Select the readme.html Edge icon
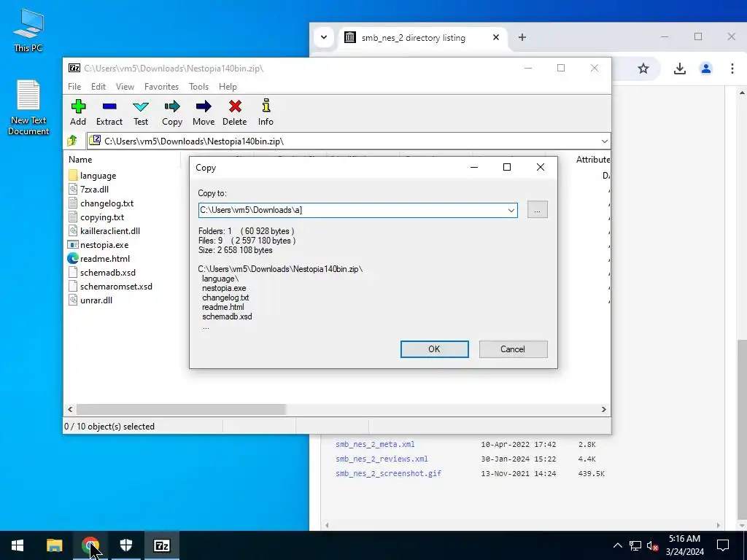 (73, 259)
